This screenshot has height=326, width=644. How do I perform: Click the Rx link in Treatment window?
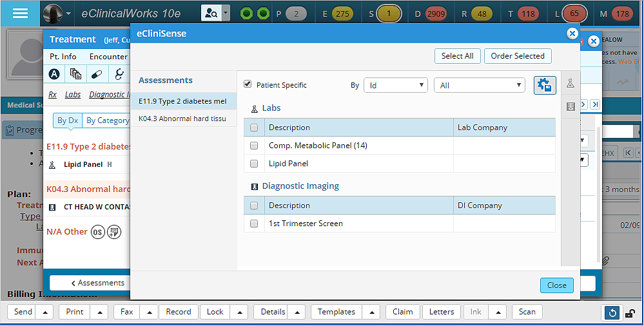(x=53, y=95)
